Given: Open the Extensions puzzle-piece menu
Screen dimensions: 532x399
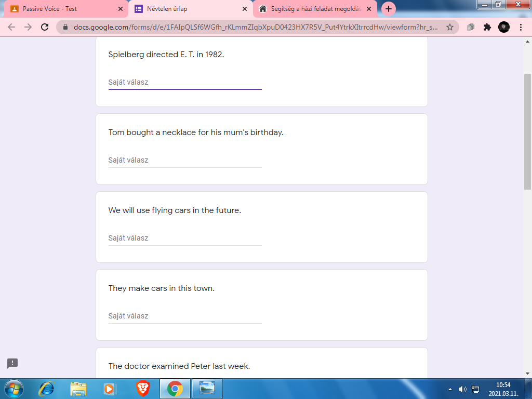Looking at the screenshot, I should coord(487,27).
